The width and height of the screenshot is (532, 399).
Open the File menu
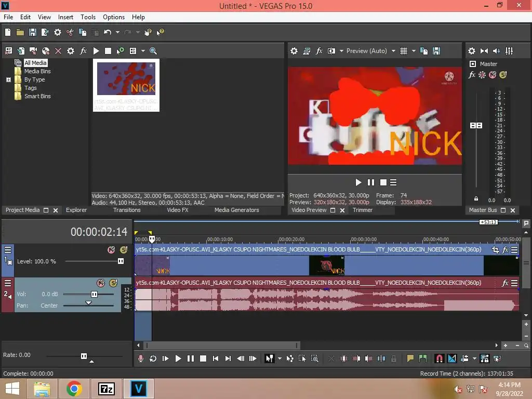tap(8, 17)
